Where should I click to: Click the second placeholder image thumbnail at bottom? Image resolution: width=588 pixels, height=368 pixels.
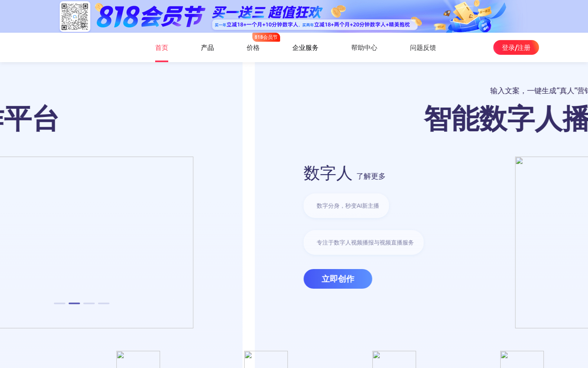click(266, 359)
